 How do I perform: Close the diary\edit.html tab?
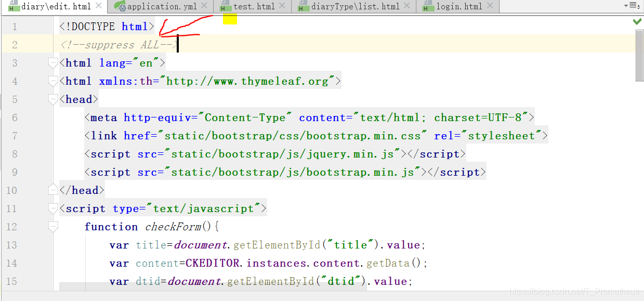click(99, 6)
